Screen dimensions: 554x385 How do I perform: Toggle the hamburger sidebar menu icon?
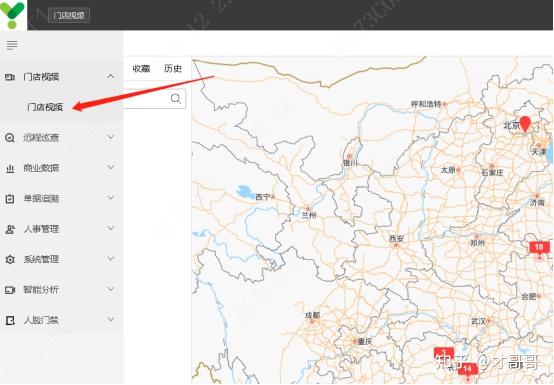point(12,45)
